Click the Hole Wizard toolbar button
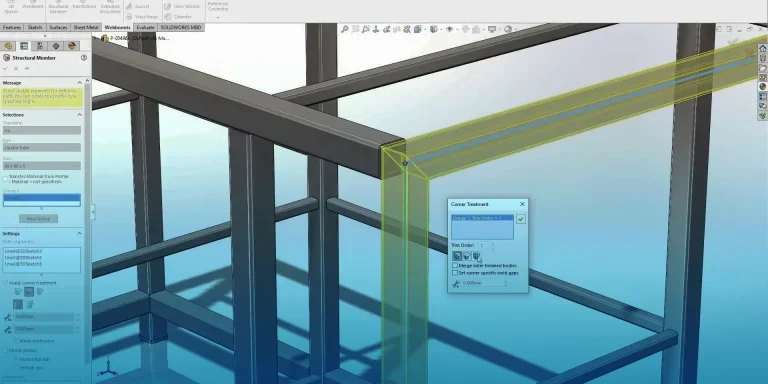The image size is (768, 384). pos(182,6)
